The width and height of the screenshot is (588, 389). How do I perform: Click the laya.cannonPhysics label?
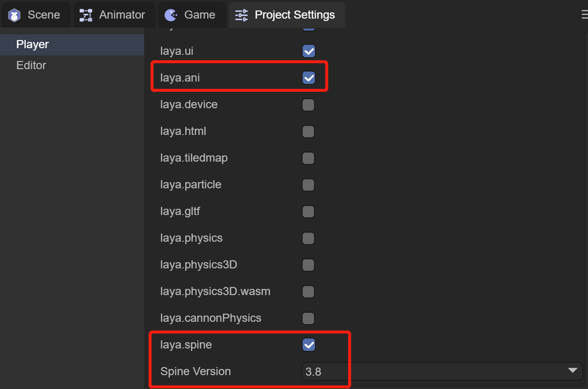point(211,318)
